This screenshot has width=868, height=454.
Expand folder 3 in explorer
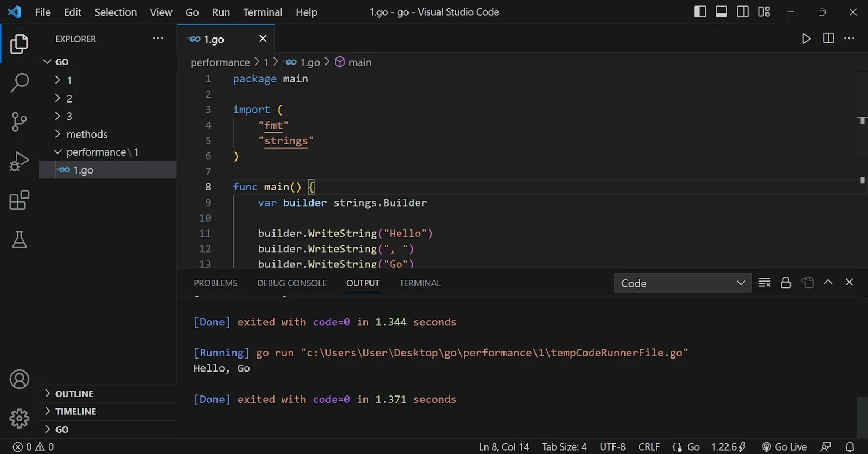point(108,116)
